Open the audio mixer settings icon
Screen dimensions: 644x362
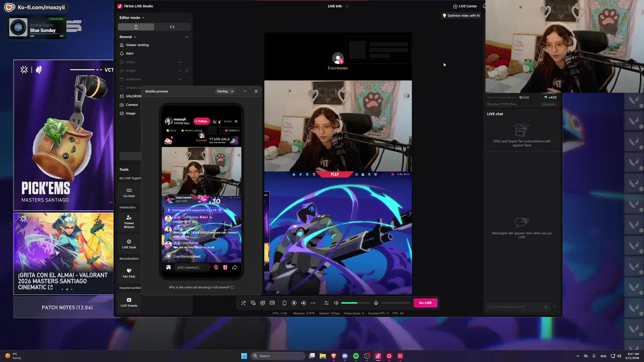326,303
